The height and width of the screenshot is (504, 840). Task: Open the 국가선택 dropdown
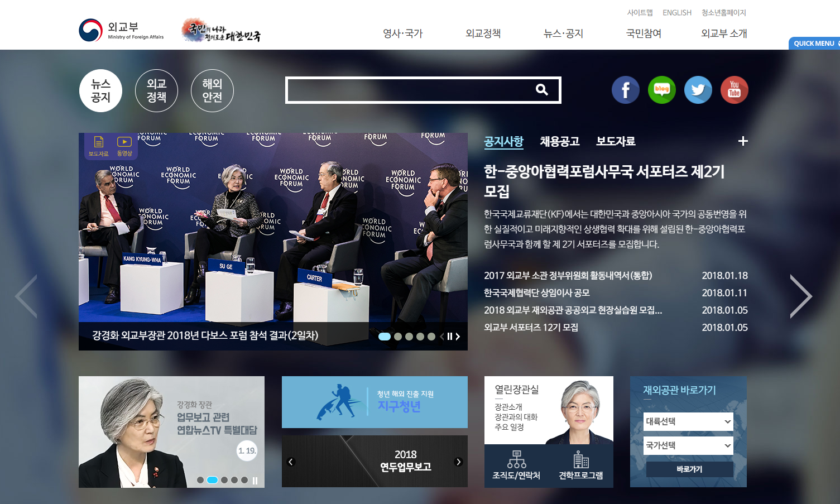(688, 445)
